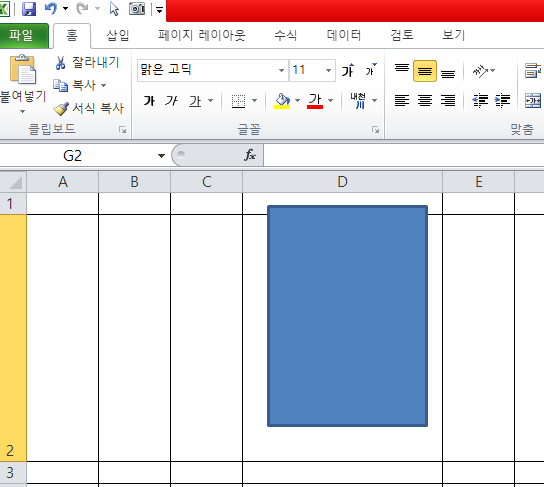The image size is (544, 487).
Task: Select column A header
Action: point(63,181)
